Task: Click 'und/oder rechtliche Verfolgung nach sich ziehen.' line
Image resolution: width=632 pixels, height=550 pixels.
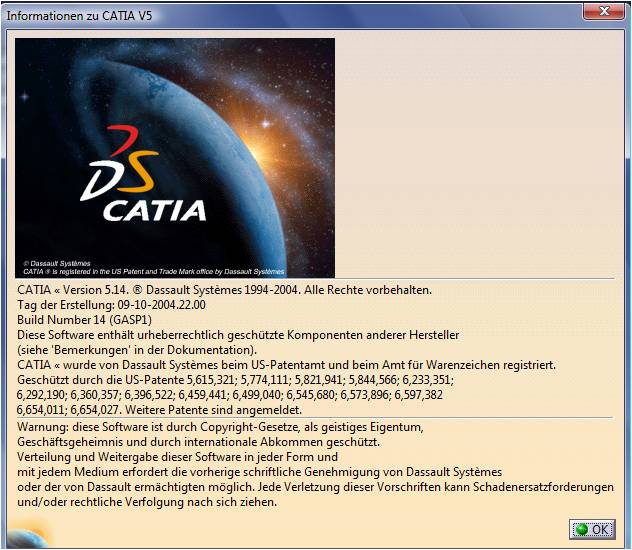Action: [147, 502]
